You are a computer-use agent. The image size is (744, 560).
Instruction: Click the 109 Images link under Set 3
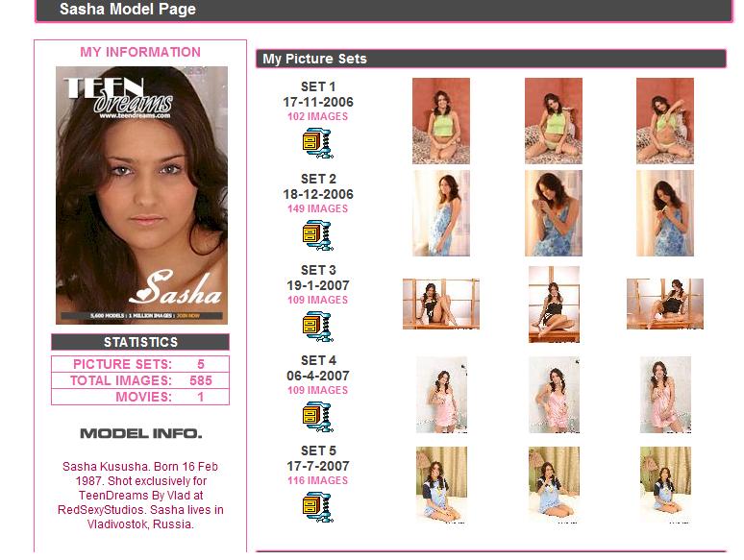pos(317,300)
